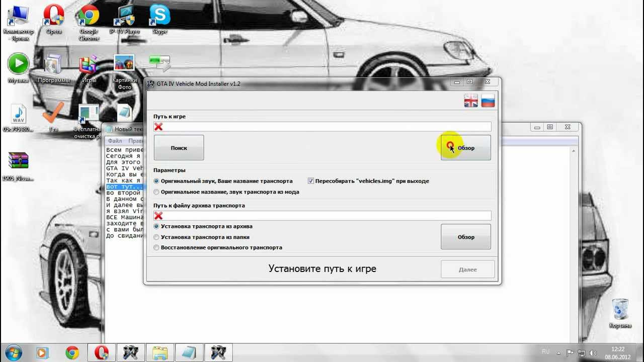
Task: Click the vehicle archive path field
Action: [x=322, y=216]
